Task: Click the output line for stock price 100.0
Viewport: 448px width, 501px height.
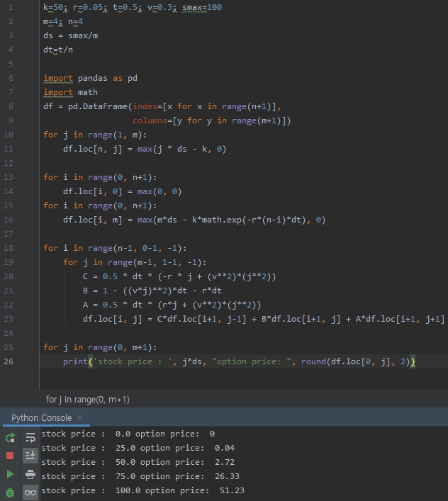Action: point(142,490)
